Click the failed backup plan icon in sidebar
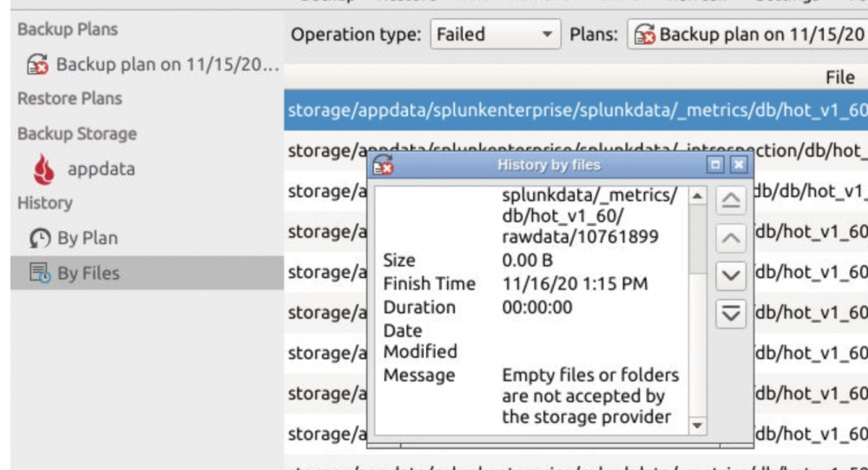Viewport: 868px width, 470px height. [x=37, y=64]
